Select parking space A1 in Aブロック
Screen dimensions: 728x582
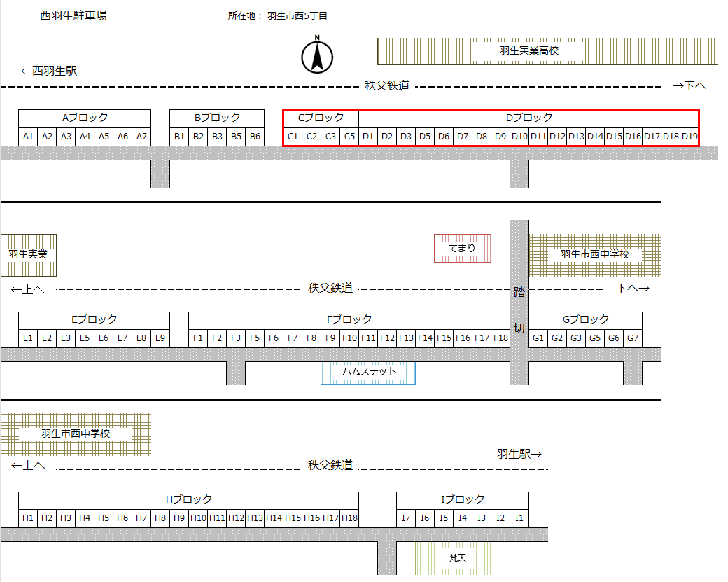pos(28,137)
